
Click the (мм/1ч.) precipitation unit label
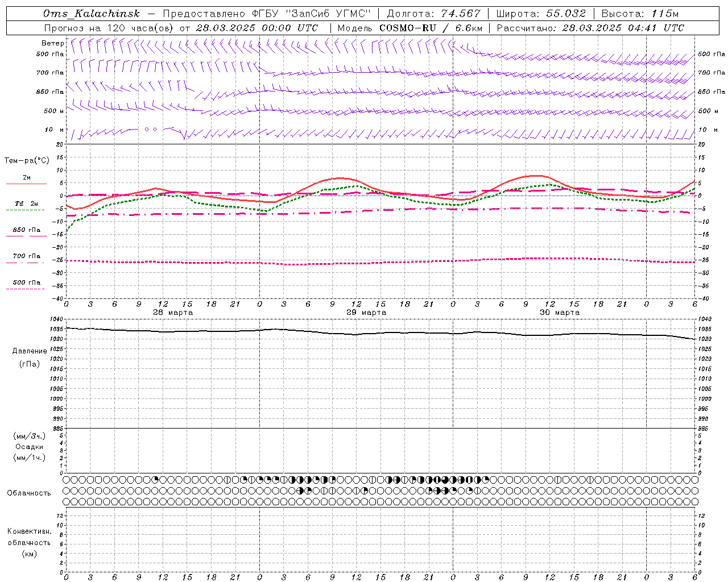[29, 458]
